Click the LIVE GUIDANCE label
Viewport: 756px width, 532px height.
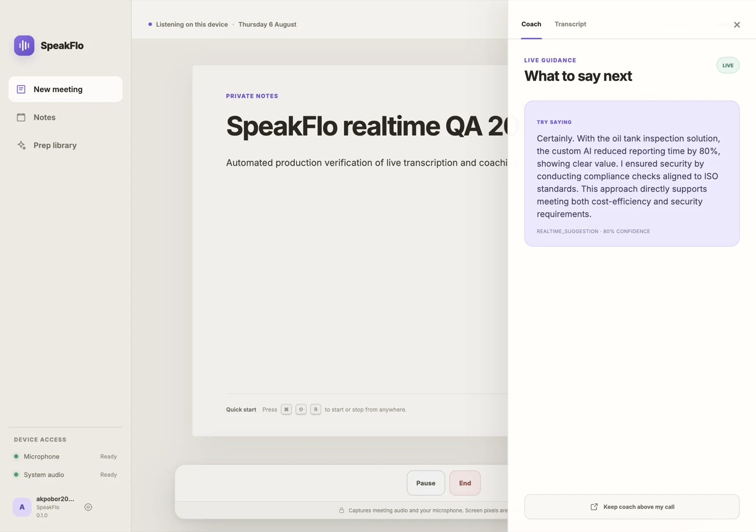click(550, 60)
